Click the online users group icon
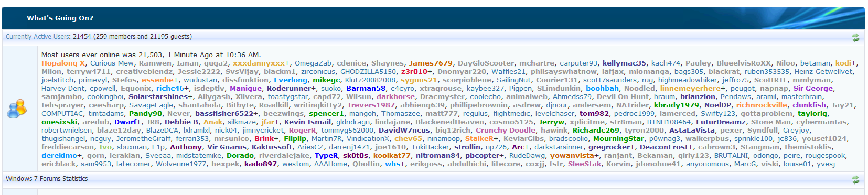The image size is (868, 195). [x=17, y=109]
